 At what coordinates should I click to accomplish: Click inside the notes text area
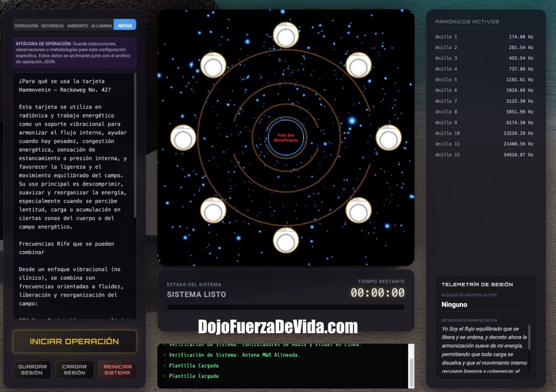coord(74,196)
